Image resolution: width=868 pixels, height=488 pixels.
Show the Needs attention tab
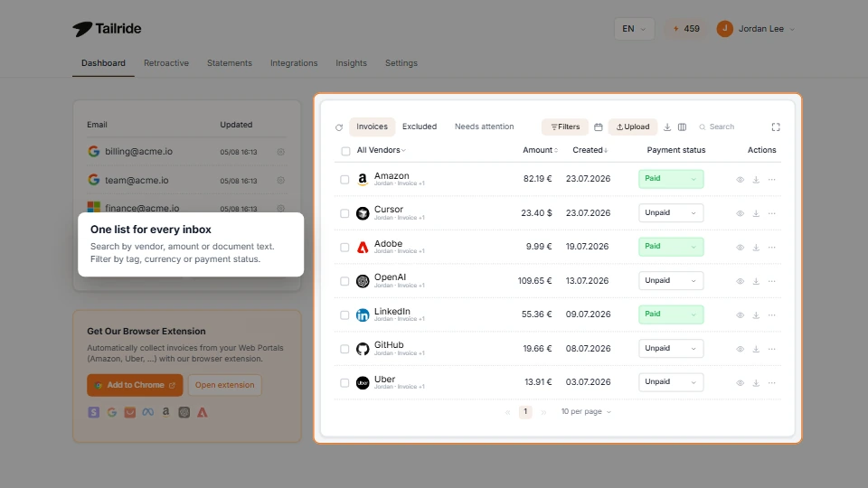(485, 127)
